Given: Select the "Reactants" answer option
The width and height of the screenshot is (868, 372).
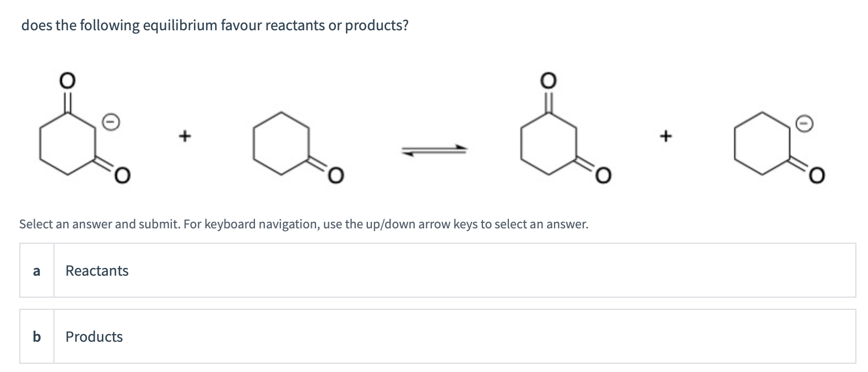Looking at the screenshot, I should click(438, 270).
